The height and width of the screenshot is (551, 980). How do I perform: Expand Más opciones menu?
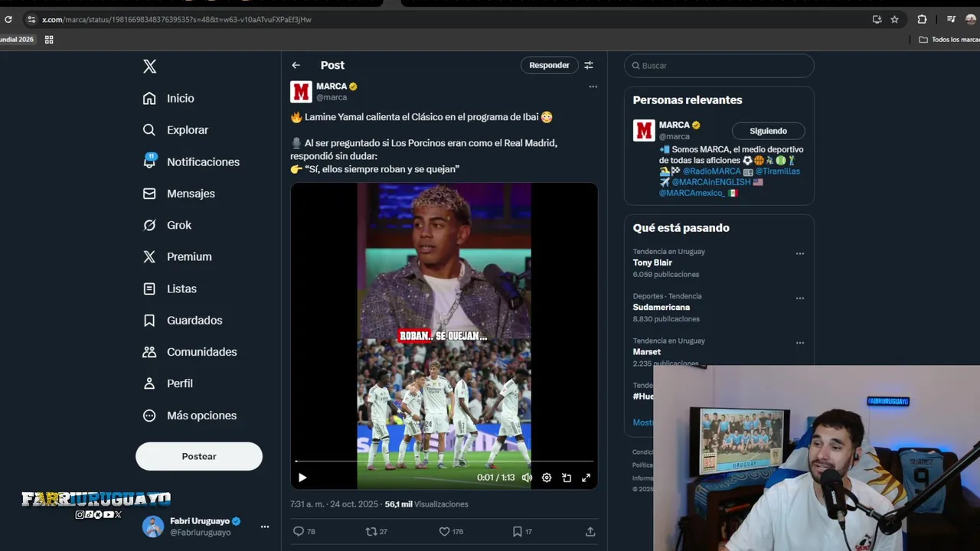tap(189, 416)
